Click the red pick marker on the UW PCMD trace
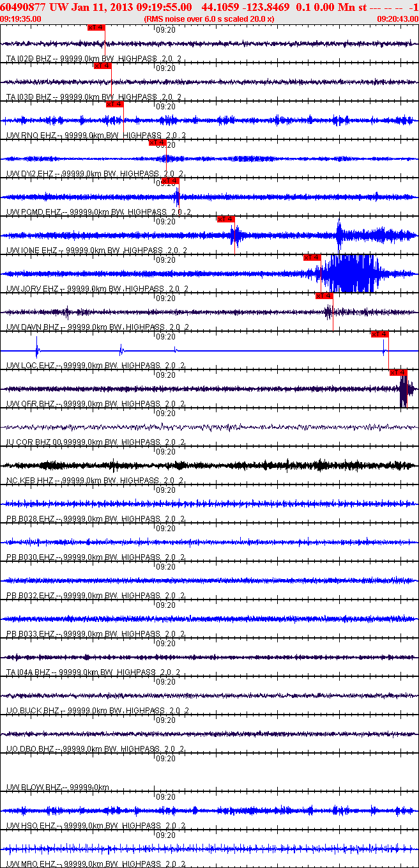Image resolution: width=419 pixels, height=868 pixels. click(171, 181)
